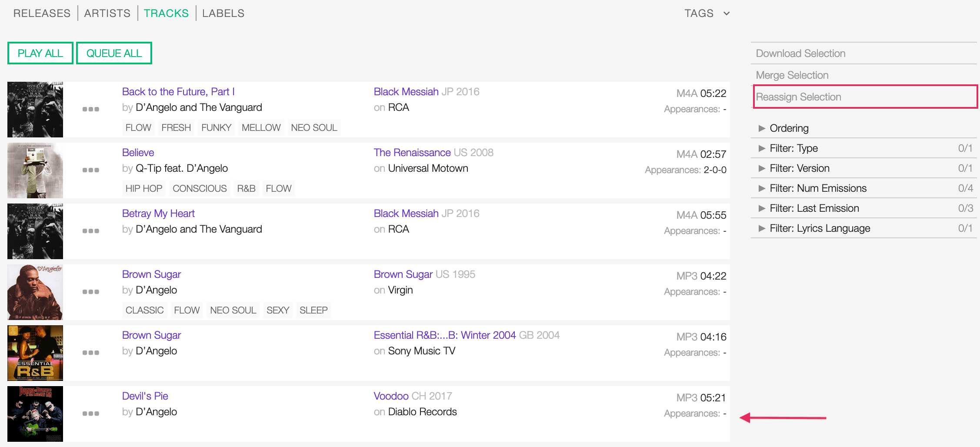
Task: Click the SLEEP tag
Action: tap(313, 310)
